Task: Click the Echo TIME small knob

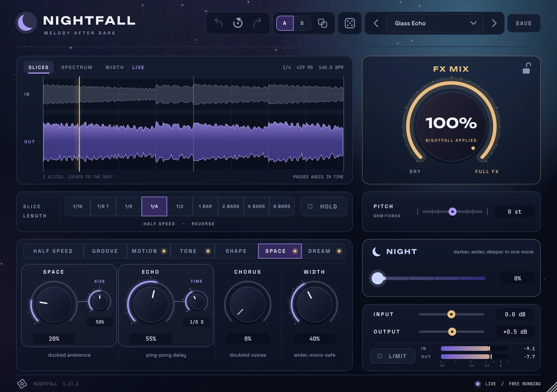Action: [196, 302]
